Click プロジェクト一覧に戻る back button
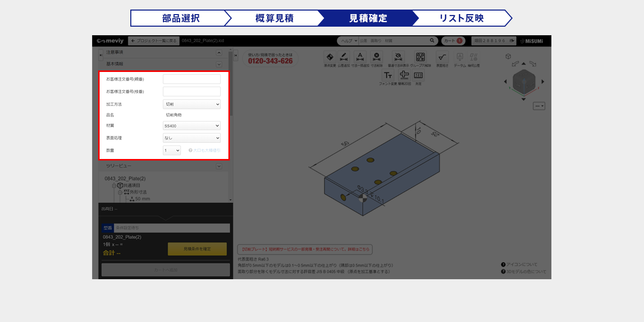This screenshot has height=322, width=644. point(153,41)
